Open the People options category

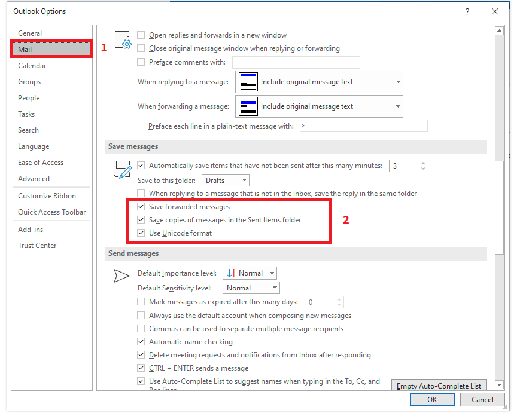(x=51, y=98)
